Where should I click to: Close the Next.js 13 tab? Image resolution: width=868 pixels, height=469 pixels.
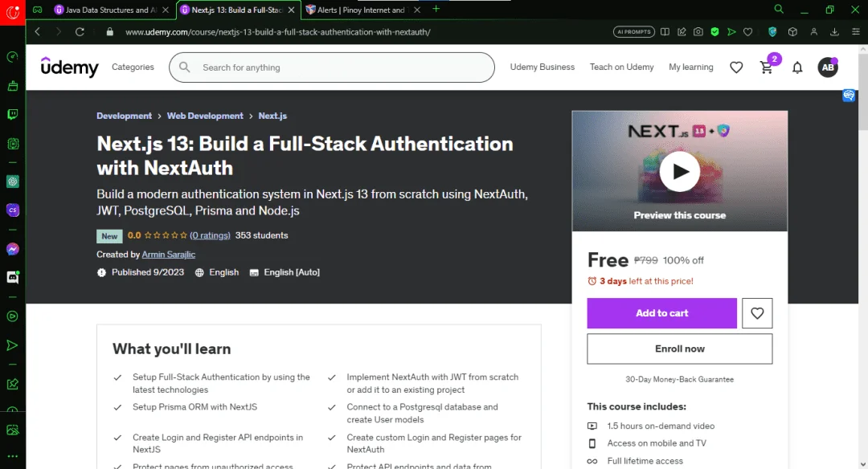(291, 10)
